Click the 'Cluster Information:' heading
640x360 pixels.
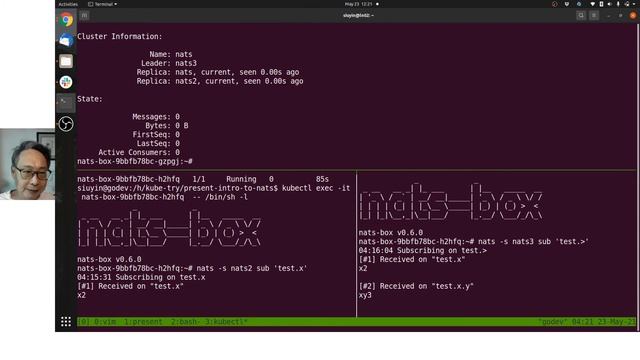[x=120, y=36]
